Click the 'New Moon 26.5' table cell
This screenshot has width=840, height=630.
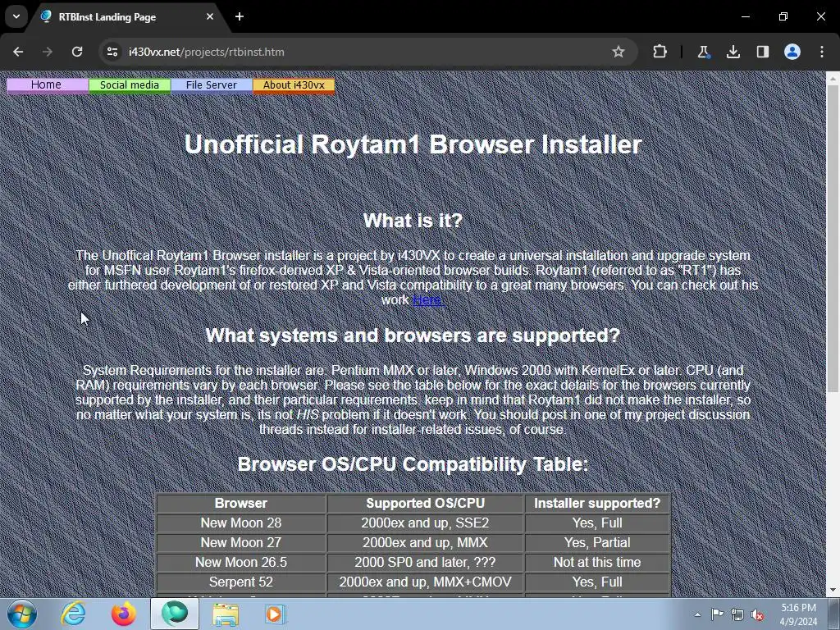point(241,563)
